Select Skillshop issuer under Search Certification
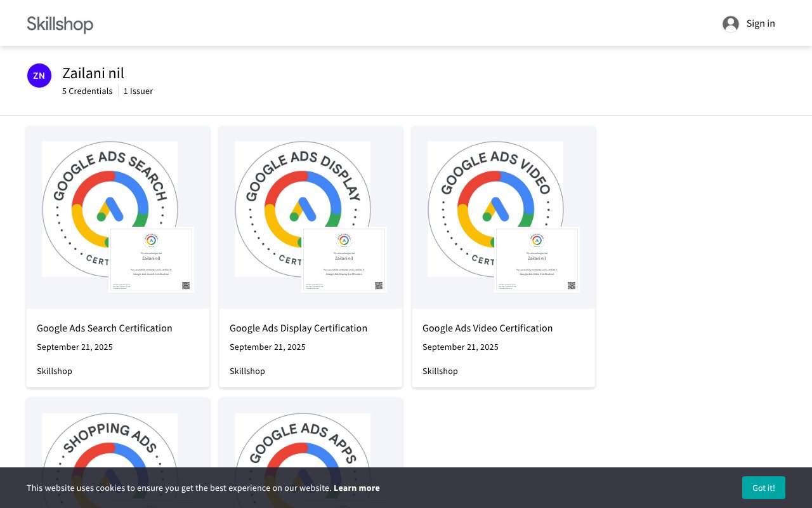The height and width of the screenshot is (508, 812). tap(54, 371)
